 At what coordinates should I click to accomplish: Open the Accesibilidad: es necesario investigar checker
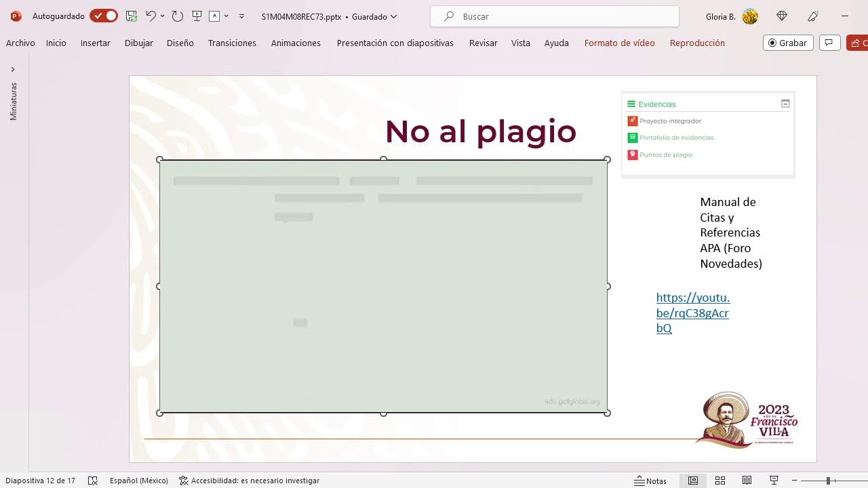pyautogui.click(x=249, y=481)
